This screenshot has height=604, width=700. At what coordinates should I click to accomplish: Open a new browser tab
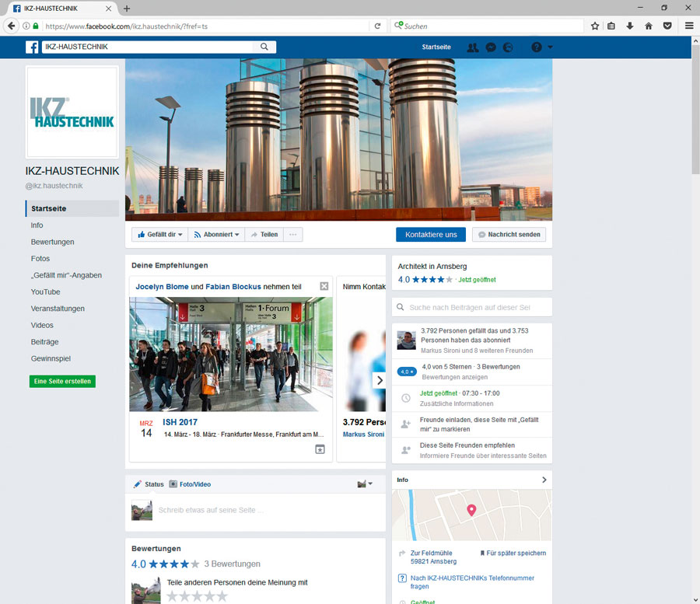coord(127,9)
